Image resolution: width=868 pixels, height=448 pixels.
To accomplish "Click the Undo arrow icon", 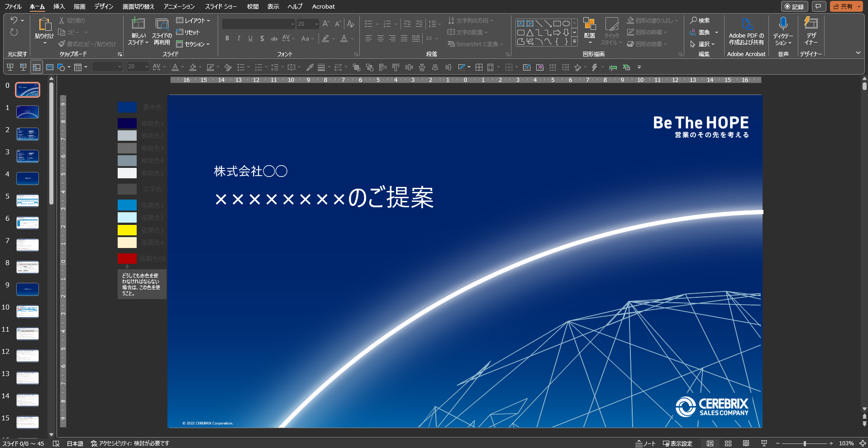I will (14, 20).
